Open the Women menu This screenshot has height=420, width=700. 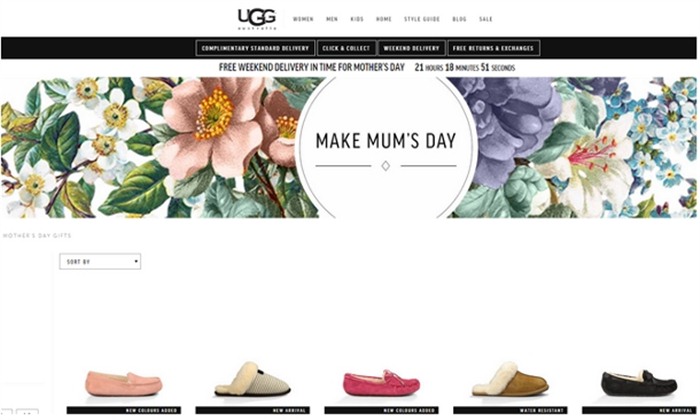(303, 19)
